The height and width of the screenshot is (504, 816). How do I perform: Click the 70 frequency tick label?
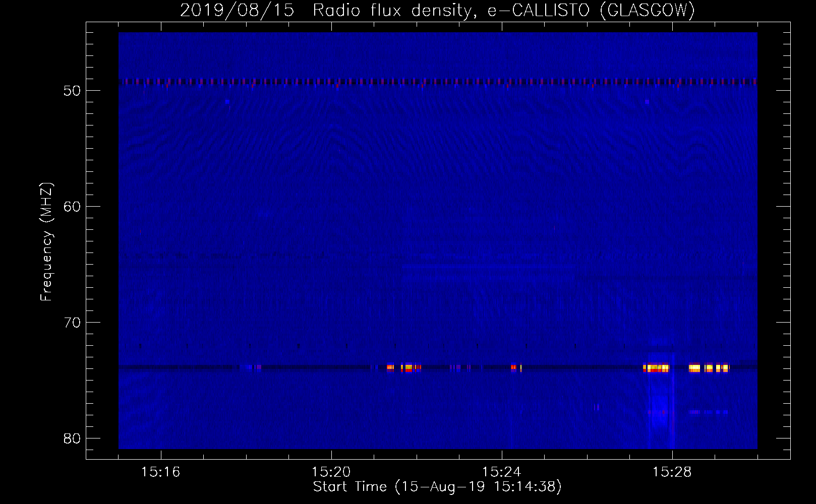pos(72,323)
